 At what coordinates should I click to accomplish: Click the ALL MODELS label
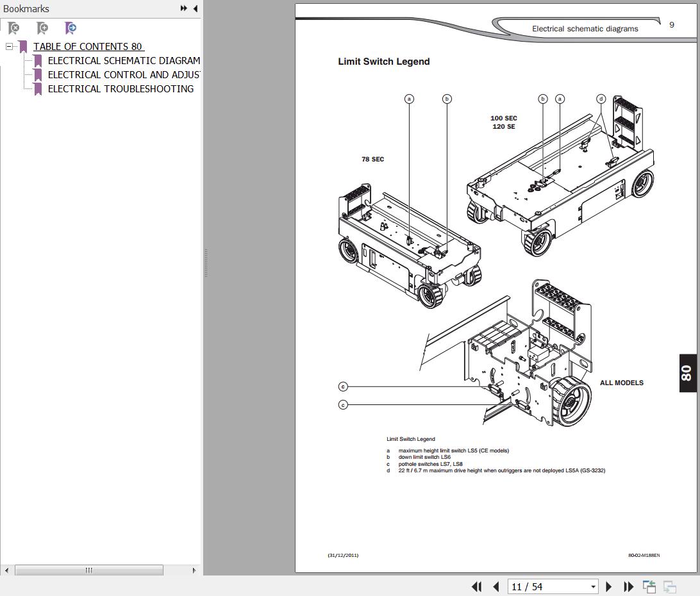(x=621, y=383)
